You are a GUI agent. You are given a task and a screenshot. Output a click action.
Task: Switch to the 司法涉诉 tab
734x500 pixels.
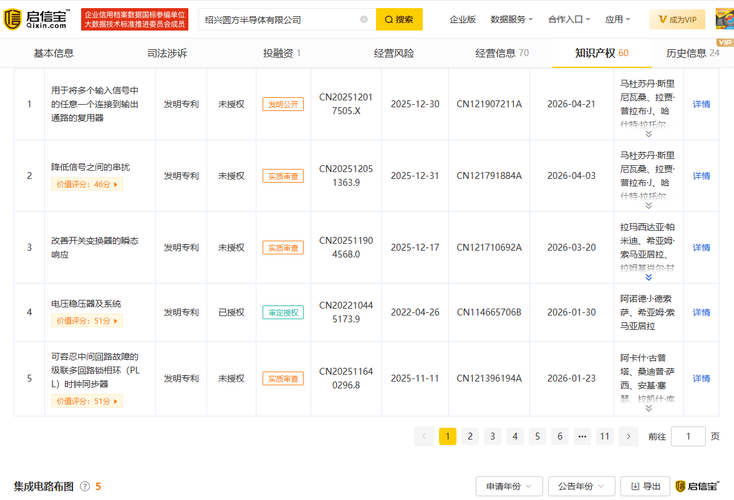pyautogui.click(x=167, y=53)
